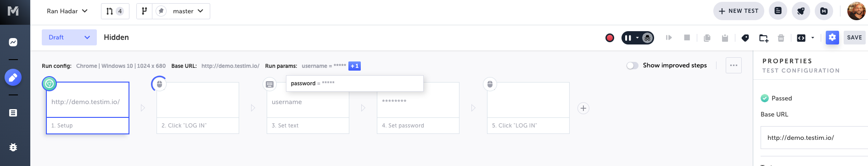Image resolution: width=868 pixels, height=166 pixels.
Task: Add to folder using the folder-plus icon
Action: coord(764,38)
